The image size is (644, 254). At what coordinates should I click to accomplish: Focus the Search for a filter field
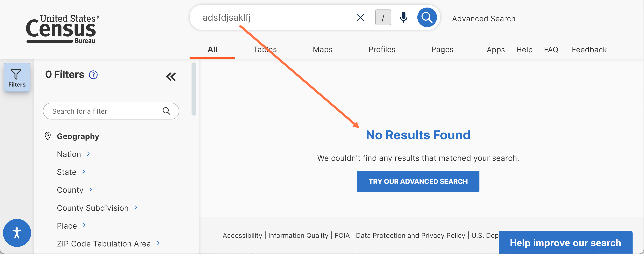tap(111, 111)
